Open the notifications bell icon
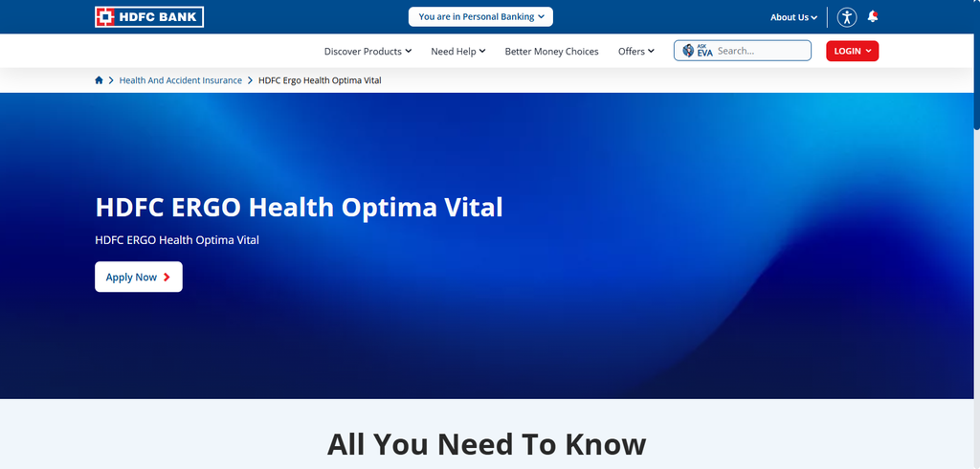This screenshot has height=469, width=980. pos(873,17)
